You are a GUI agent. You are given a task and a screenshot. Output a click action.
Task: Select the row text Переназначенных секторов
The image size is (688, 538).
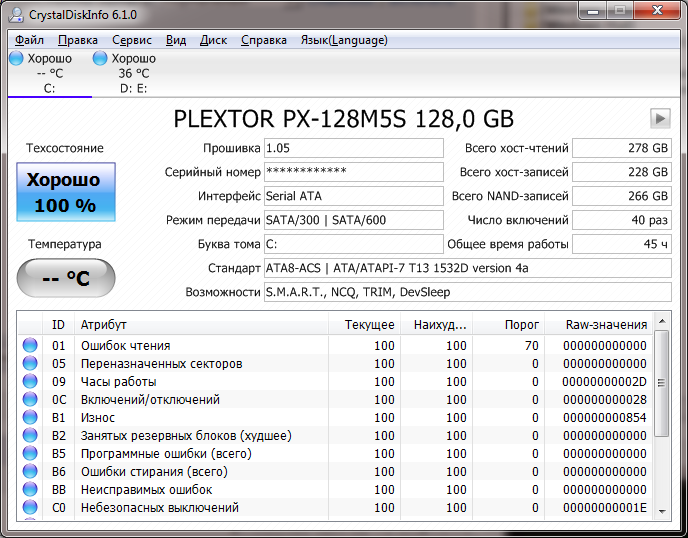161,364
